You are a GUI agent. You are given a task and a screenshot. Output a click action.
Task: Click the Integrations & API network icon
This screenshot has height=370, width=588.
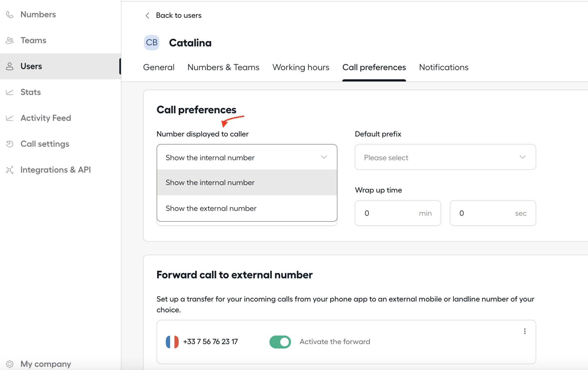pos(10,170)
